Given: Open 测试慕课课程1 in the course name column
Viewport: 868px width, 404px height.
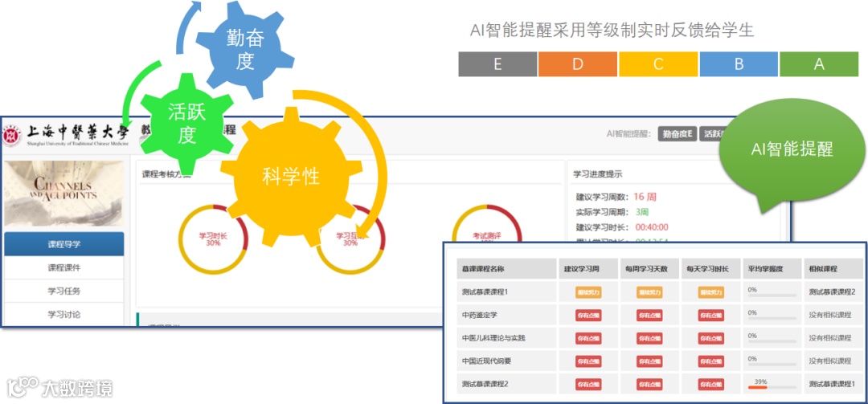Looking at the screenshot, I should [485, 292].
